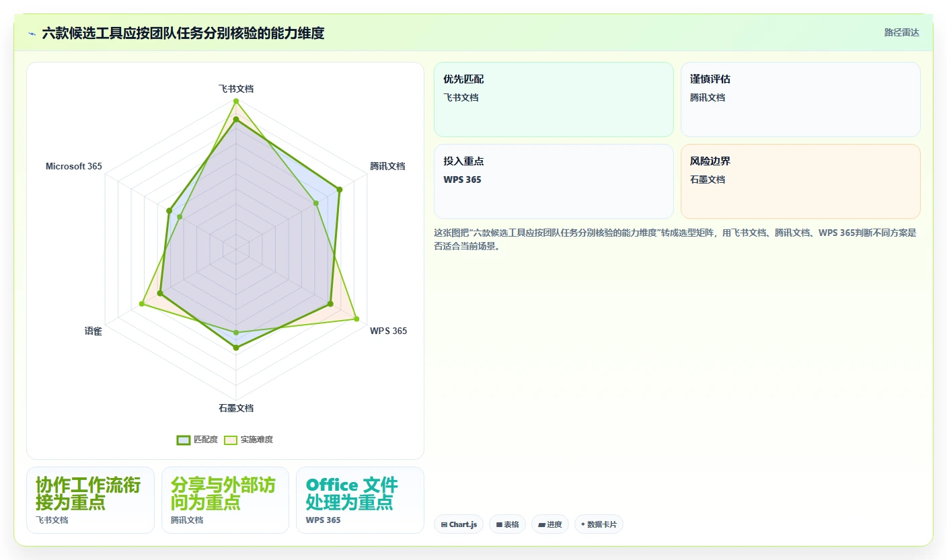Toggle the 实施难度 legend swatch
Screen dimensions: 947x560
[x=231, y=440]
